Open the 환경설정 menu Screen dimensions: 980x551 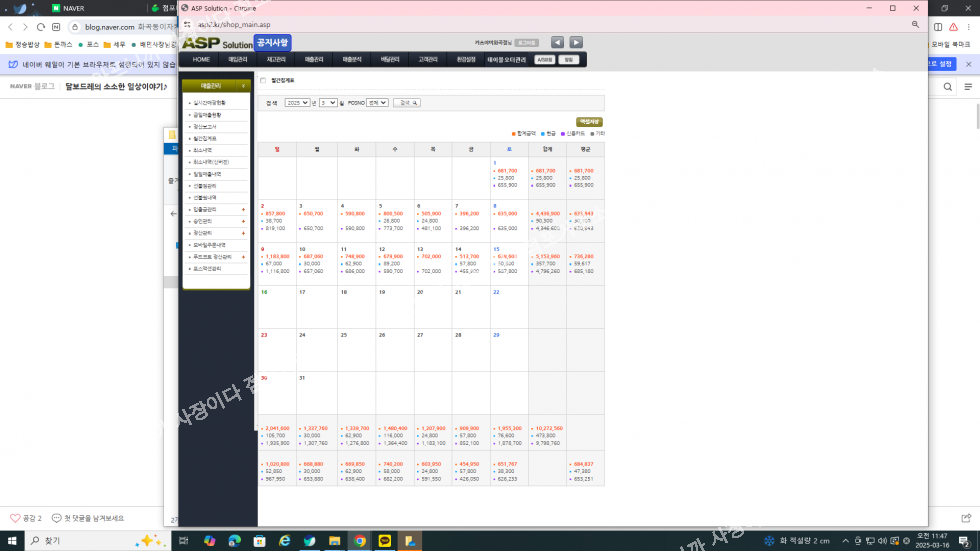(x=466, y=59)
